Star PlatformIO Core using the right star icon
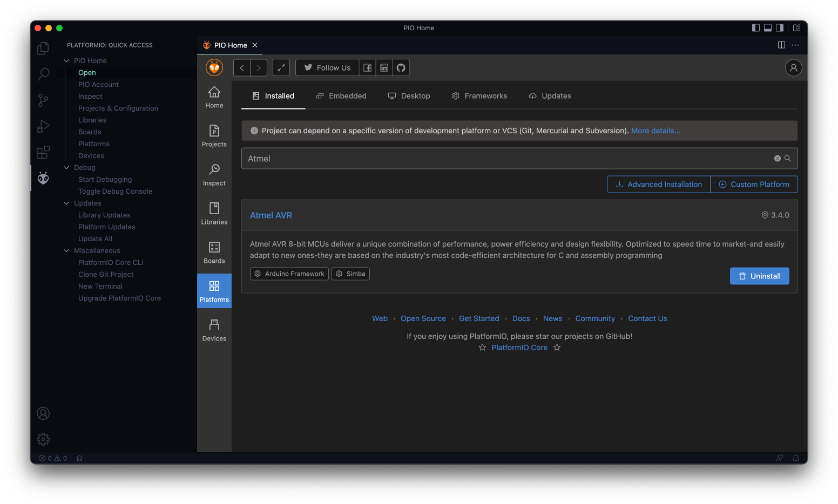 [557, 348]
